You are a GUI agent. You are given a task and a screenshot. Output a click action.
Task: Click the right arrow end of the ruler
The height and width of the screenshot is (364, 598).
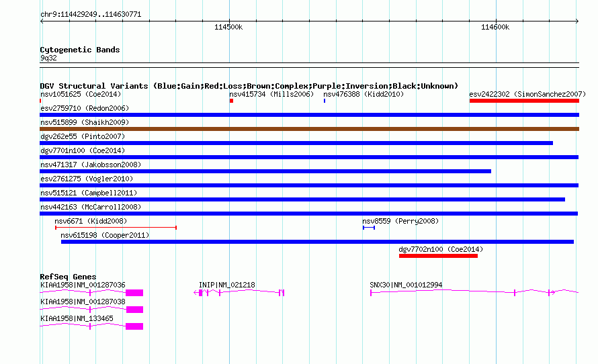pyautogui.click(x=577, y=21)
